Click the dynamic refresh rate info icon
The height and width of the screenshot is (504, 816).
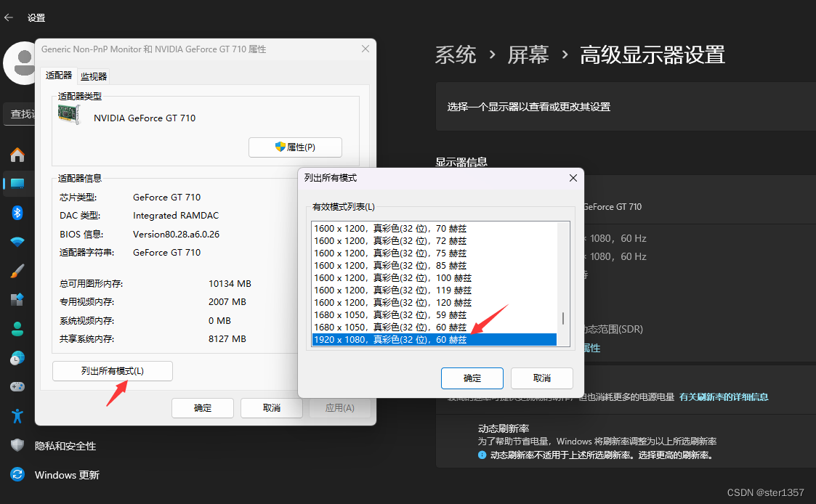click(482, 455)
